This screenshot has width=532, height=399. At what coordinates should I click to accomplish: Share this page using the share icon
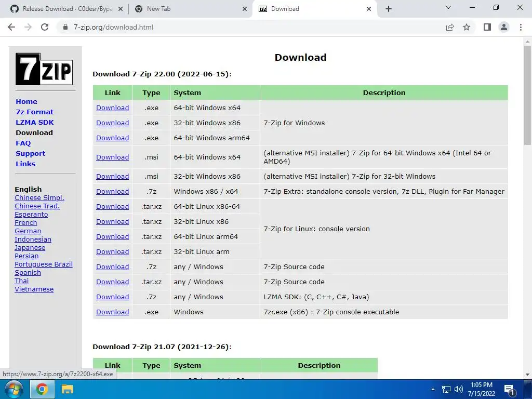tap(450, 27)
